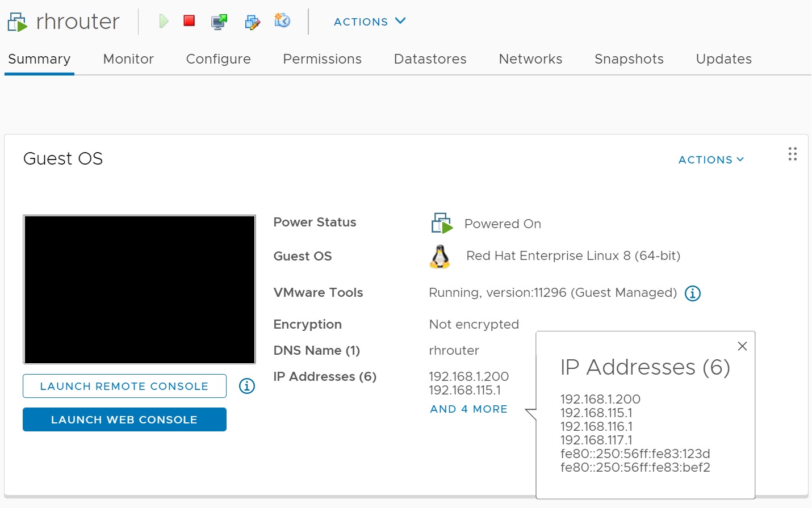This screenshot has width=812, height=508.
Task: Close the IP Addresses popup
Action: [742, 346]
